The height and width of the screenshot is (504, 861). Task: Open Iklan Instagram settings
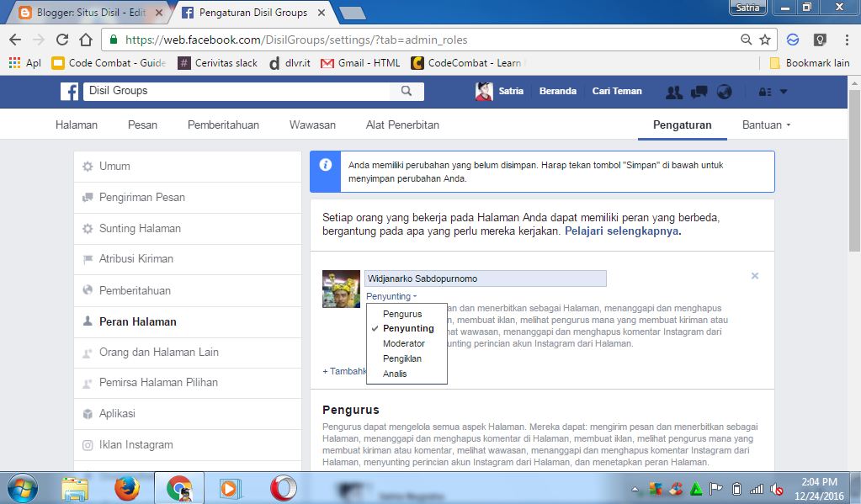click(x=188, y=445)
